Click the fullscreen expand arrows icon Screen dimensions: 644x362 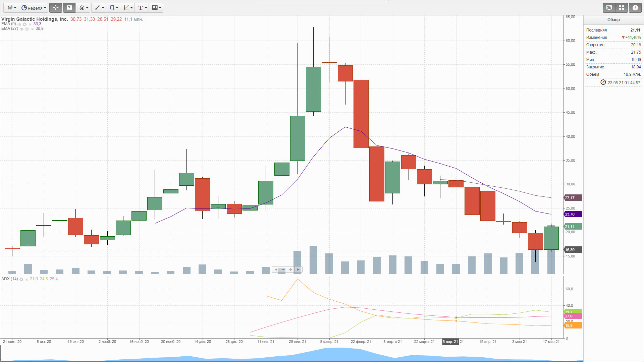tap(622, 8)
